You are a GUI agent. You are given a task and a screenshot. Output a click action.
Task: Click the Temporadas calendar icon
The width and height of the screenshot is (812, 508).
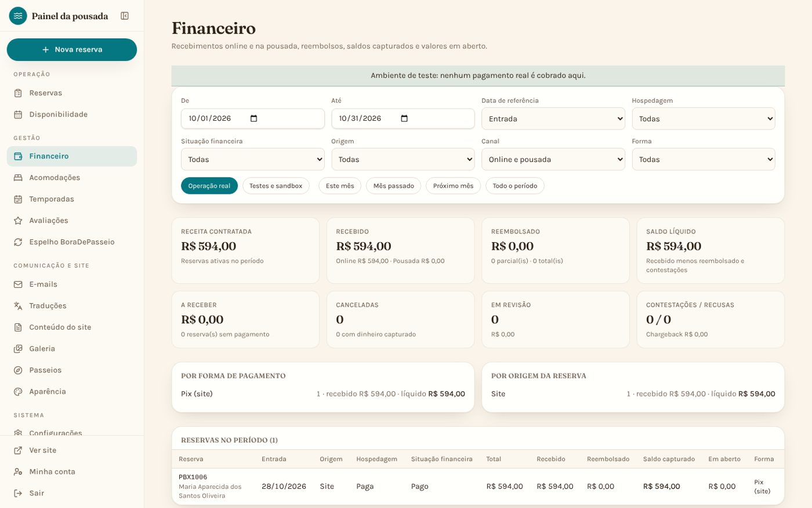coord(18,199)
